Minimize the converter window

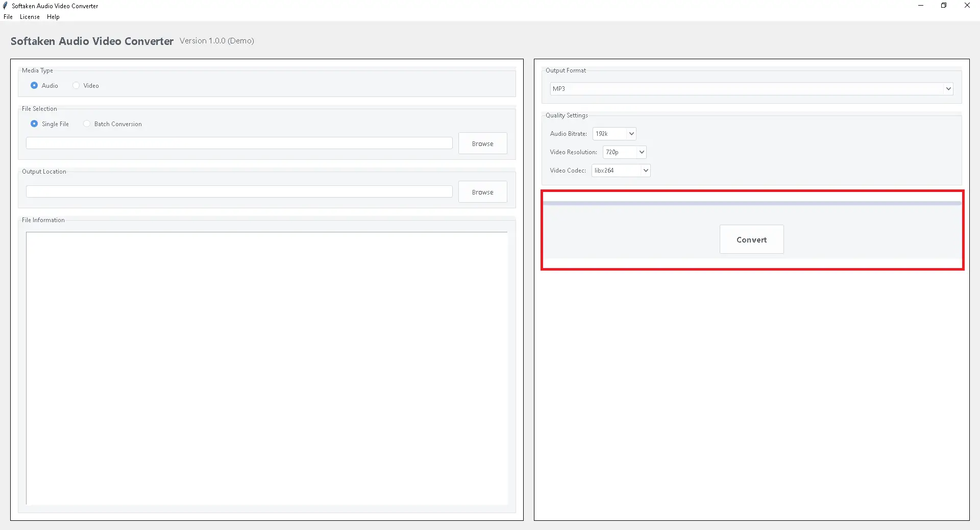(921, 6)
